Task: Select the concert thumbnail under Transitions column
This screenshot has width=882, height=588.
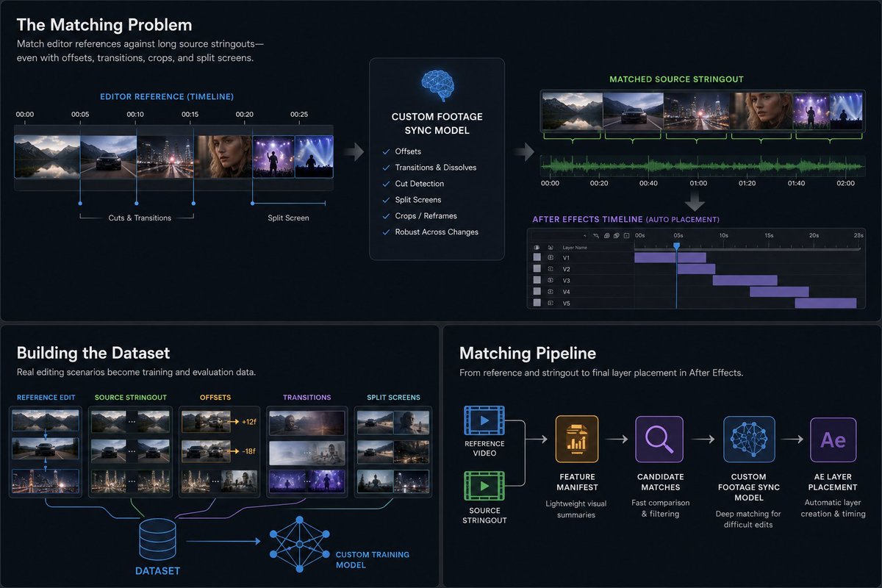Action: click(306, 481)
